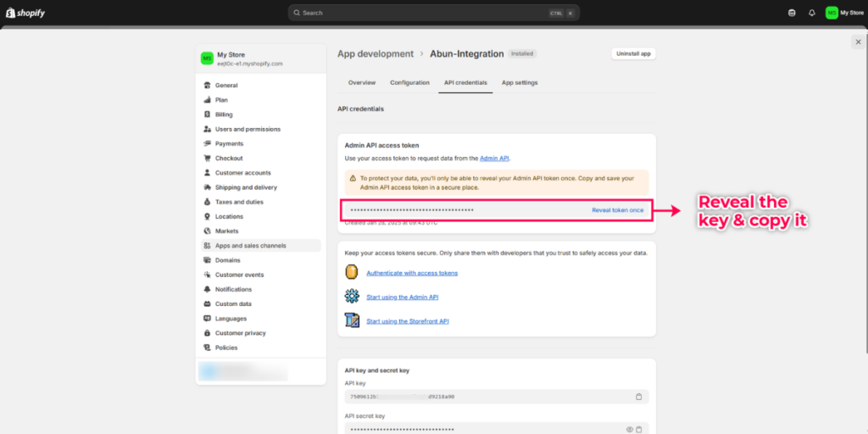
Task: Click the Billing dollar icon
Action: 207,114
